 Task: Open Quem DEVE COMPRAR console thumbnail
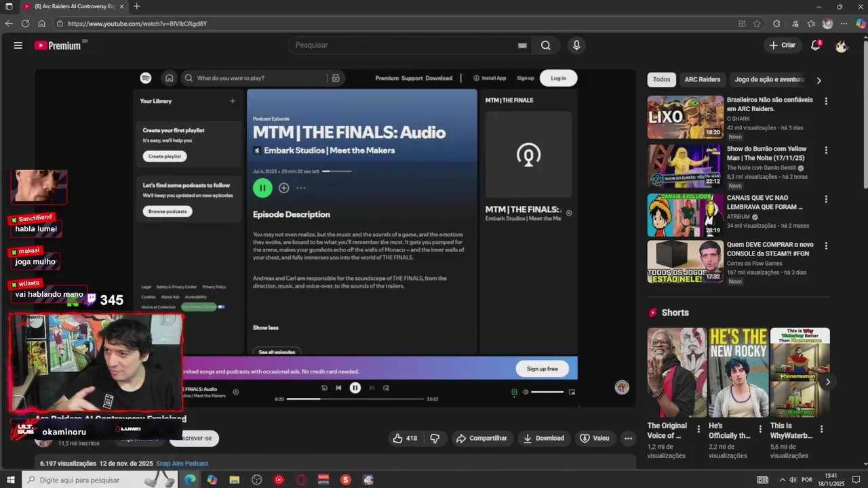pos(686,262)
